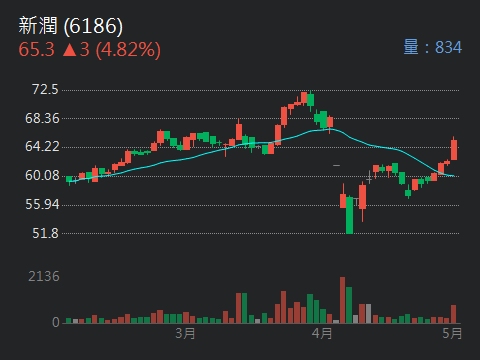The image size is (480, 360).
Task: Click the red up-triangle change indicator
Action: [69, 50]
